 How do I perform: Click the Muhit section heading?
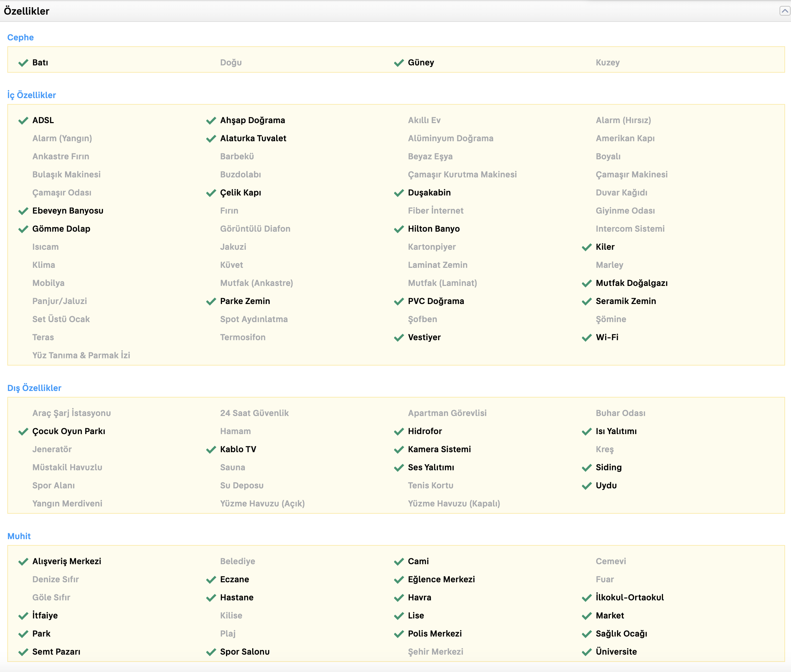click(19, 536)
